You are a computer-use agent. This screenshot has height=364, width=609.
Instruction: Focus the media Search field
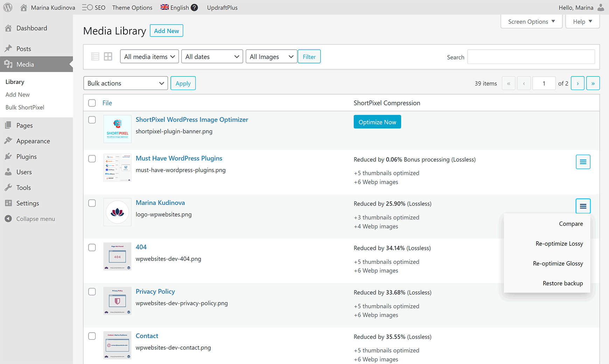531,57
